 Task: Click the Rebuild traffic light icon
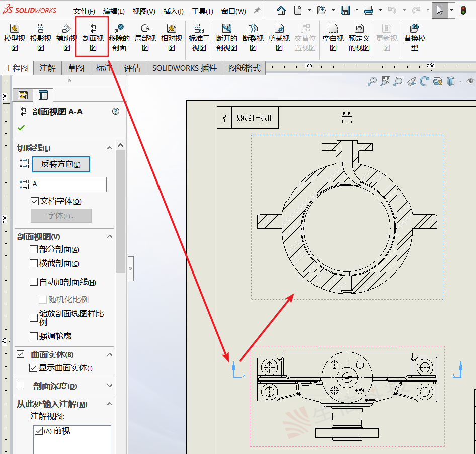click(463, 11)
